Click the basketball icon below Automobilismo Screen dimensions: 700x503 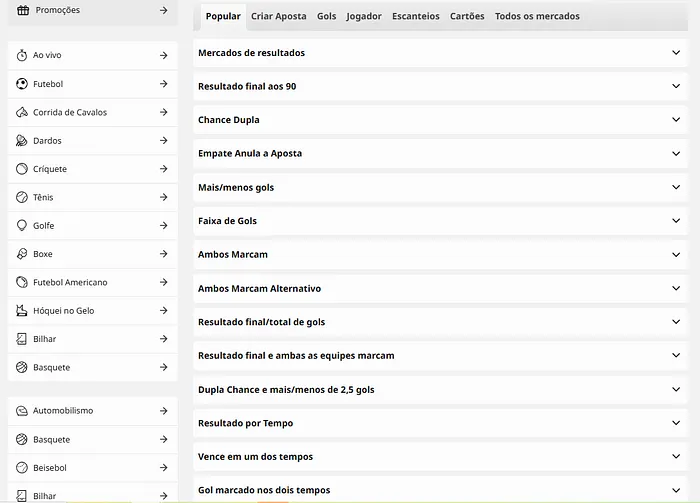[22, 439]
